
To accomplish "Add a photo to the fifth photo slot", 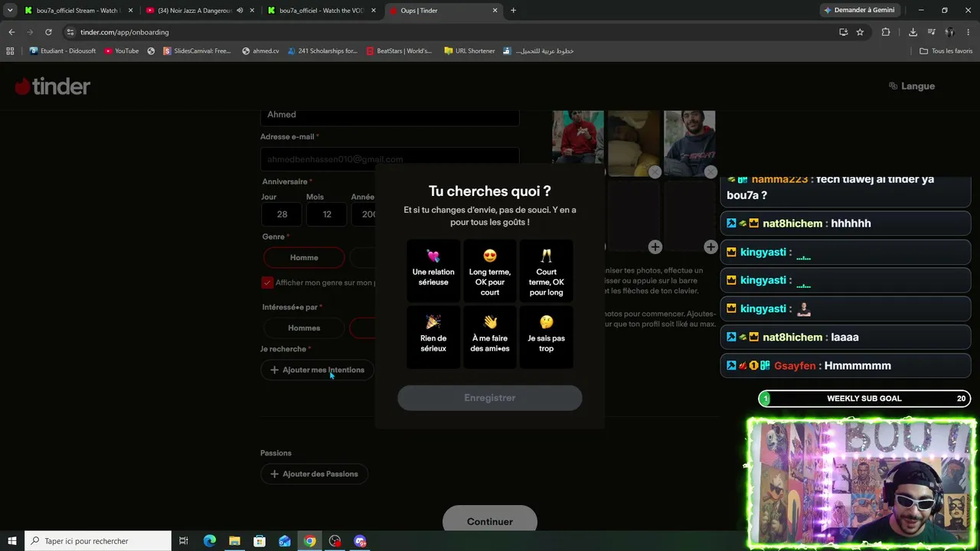I will click(x=655, y=246).
